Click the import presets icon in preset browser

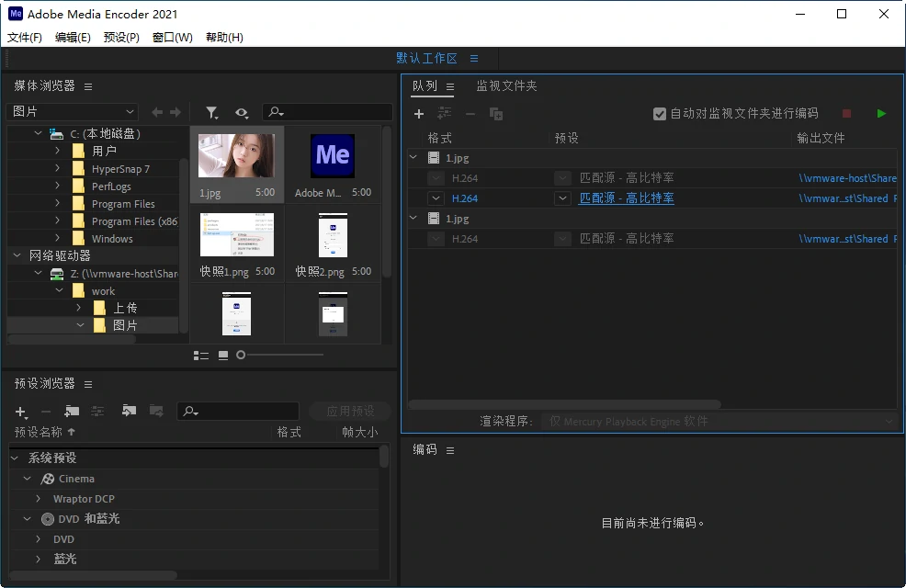(x=129, y=411)
